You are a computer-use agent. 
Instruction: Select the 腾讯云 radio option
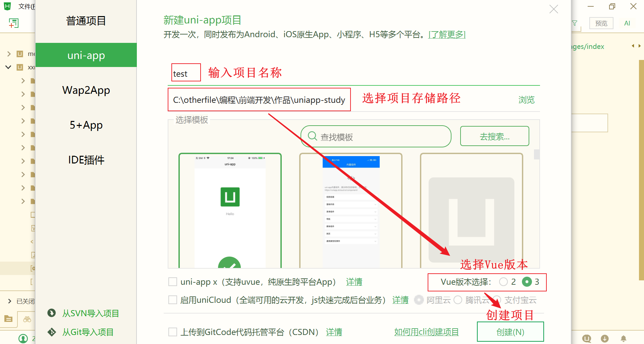pos(458,300)
